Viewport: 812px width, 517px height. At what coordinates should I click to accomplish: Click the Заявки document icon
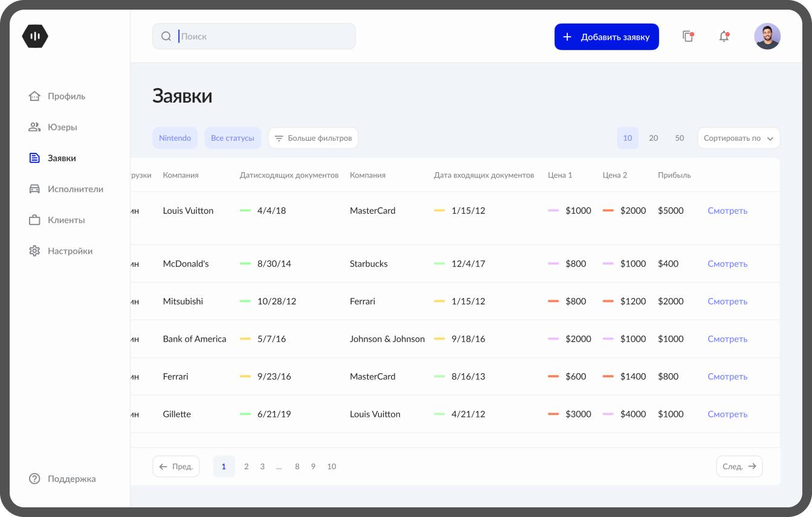34,158
